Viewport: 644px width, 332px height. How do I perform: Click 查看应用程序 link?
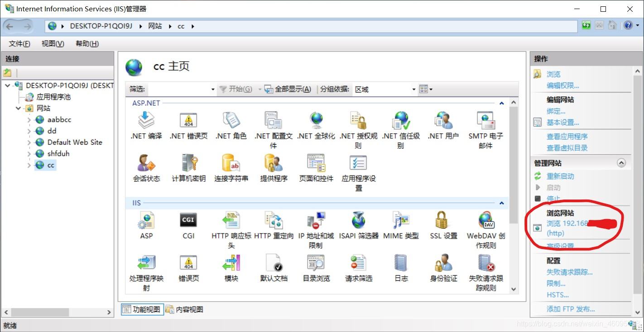(567, 137)
